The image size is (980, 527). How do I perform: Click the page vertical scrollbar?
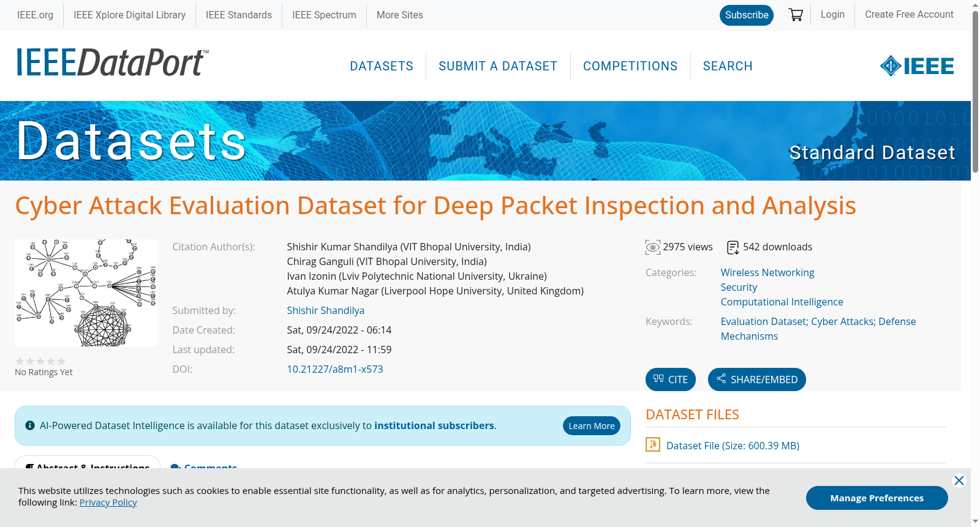coord(975,92)
